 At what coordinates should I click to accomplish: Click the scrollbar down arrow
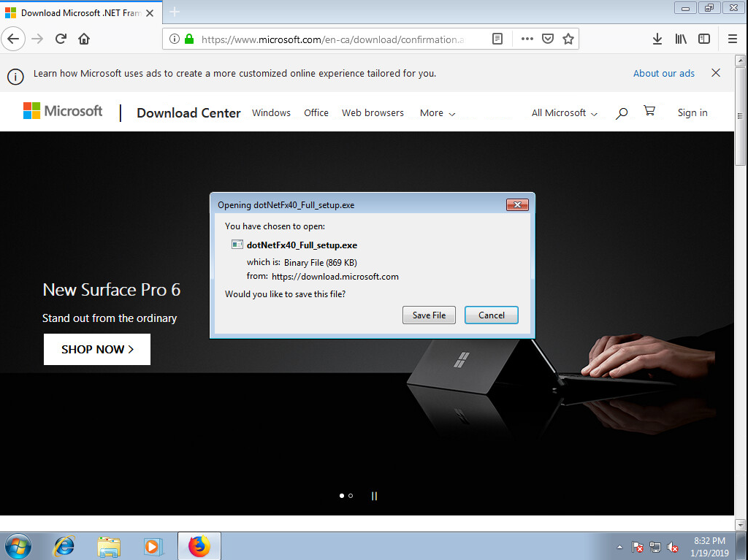(740, 525)
